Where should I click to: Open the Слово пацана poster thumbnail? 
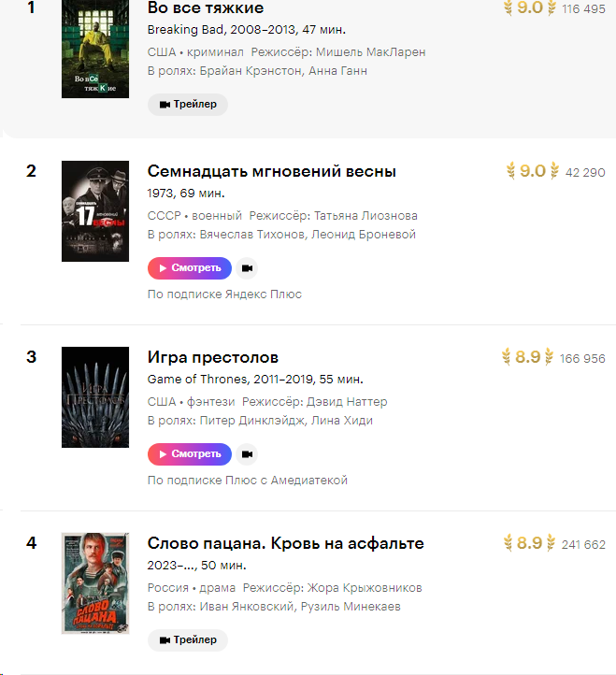(x=95, y=583)
